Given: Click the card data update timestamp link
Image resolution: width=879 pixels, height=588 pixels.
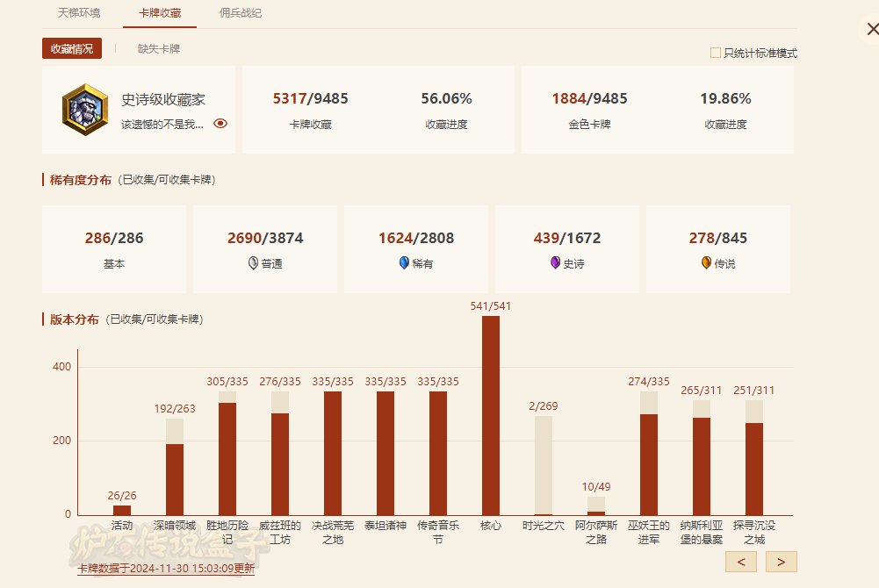Looking at the screenshot, I should tap(166, 568).
